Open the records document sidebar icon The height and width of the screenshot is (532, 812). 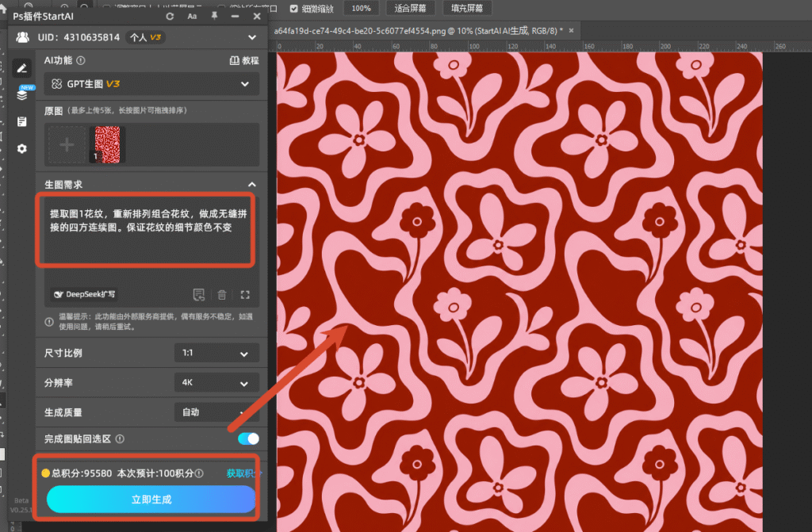(21, 122)
